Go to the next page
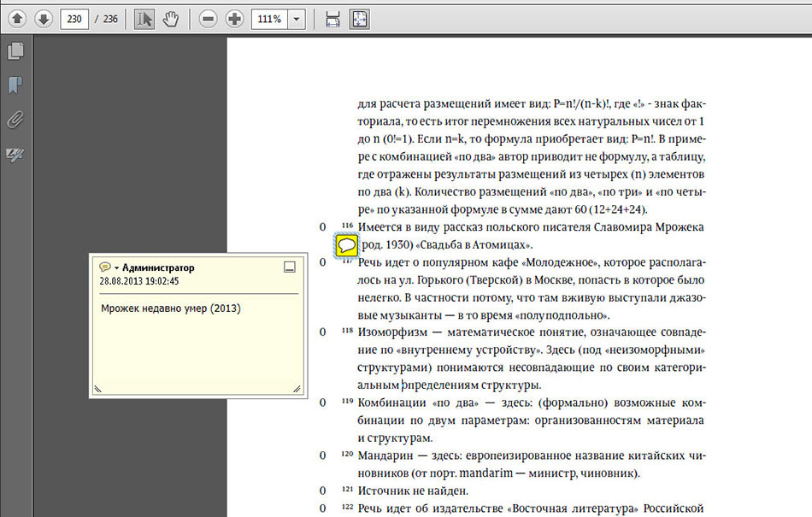Viewport: 812px width, 517px height. pos(43,18)
